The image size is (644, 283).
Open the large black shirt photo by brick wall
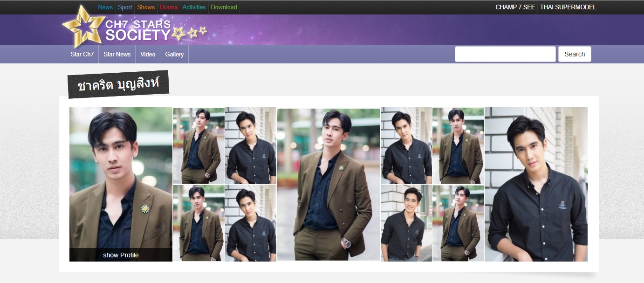click(536, 184)
